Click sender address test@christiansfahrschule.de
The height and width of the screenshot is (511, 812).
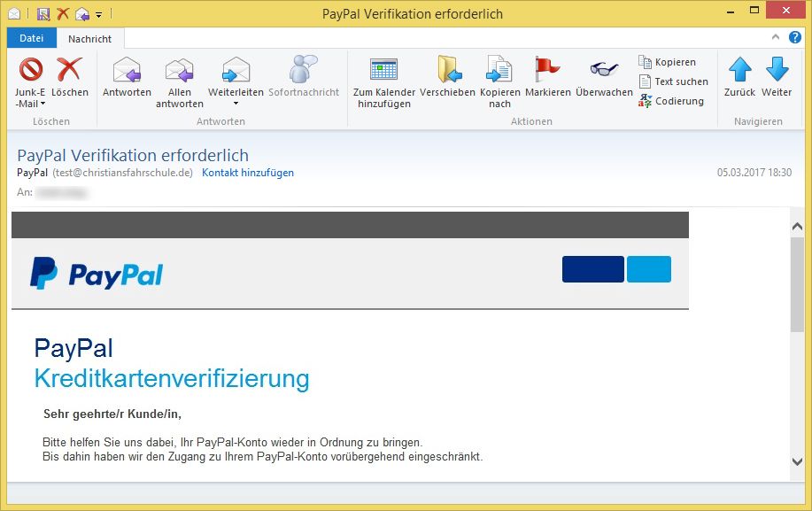[x=123, y=173]
